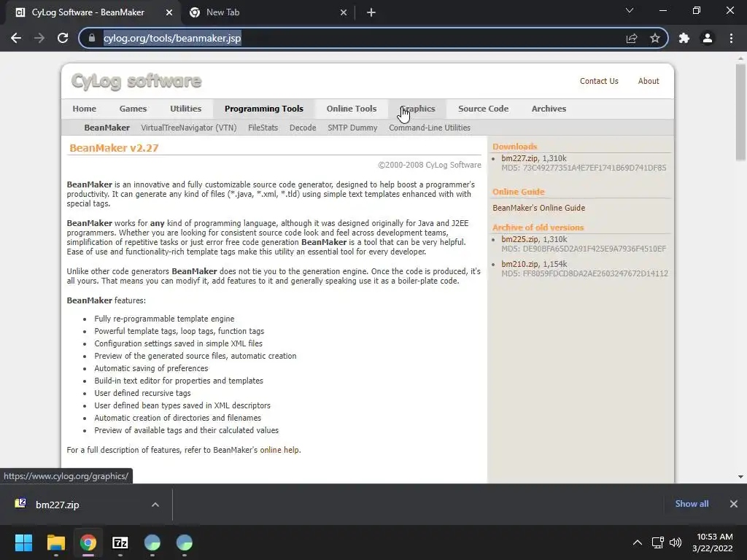Click the CyLog software logo
The image size is (747, 560).
(x=136, y=82)
